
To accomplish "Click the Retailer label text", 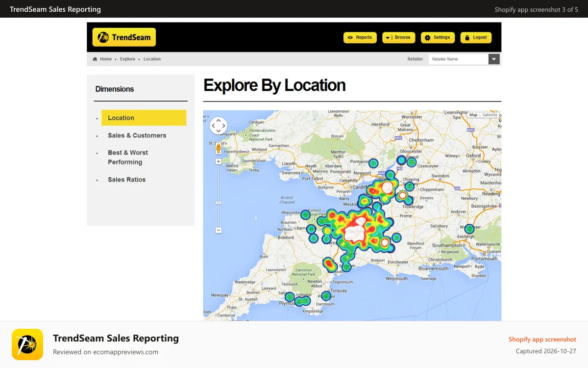I will 415,59.
